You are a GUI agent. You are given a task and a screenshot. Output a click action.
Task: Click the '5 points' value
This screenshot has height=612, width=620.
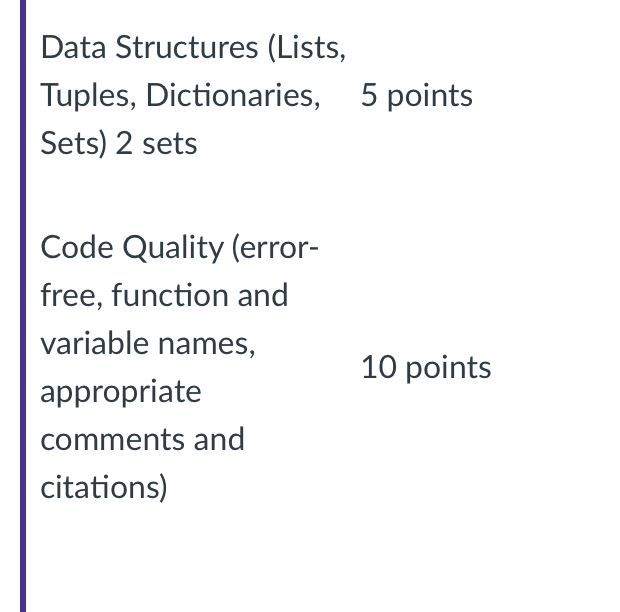tap(417, 96)
